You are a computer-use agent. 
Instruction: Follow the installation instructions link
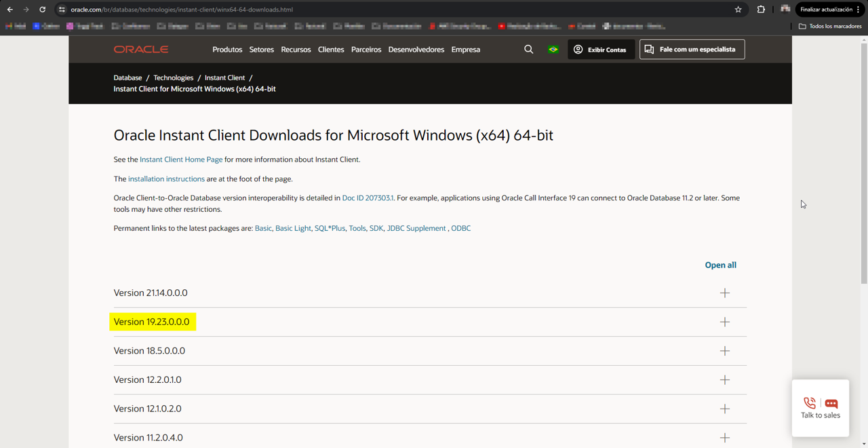pyautogui.click(x=166, y=179)
